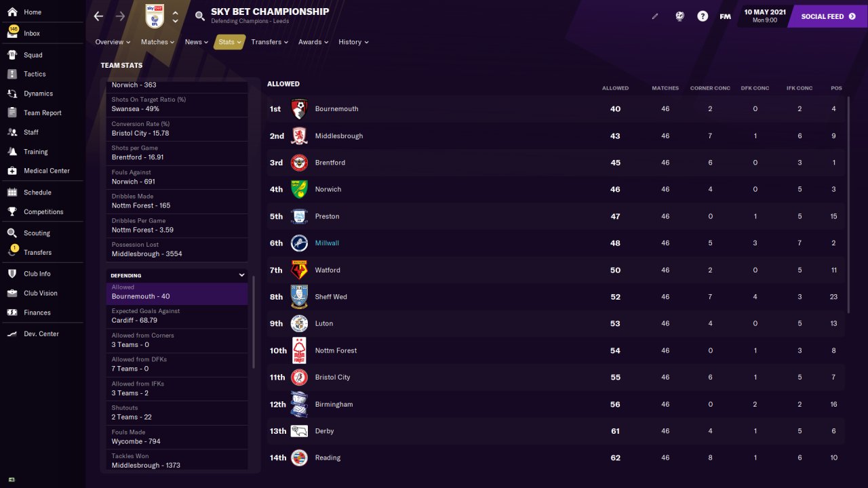
Task: Click the search magnifier icon
Action: coord(199,16)
